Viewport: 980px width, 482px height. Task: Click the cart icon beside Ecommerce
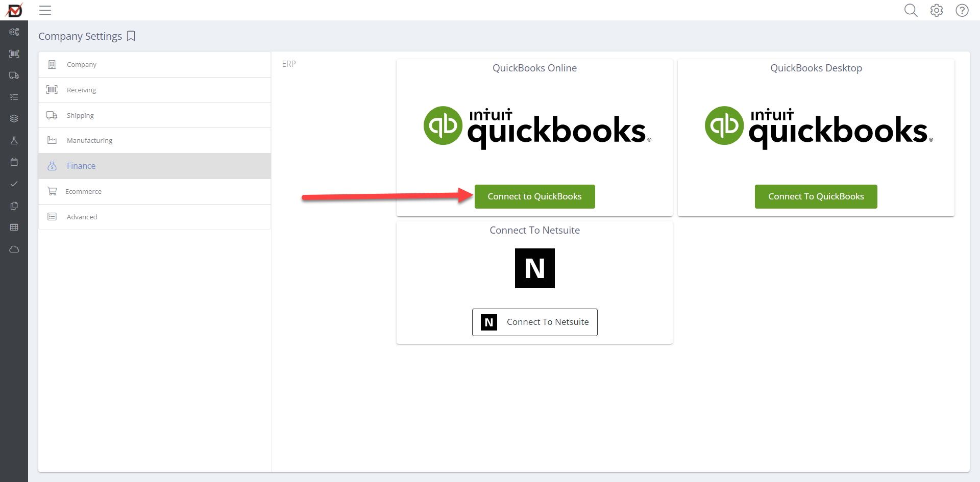click(52, 191)
